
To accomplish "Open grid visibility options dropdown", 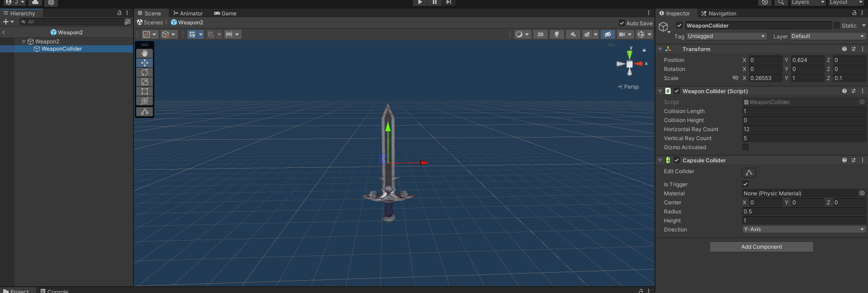I will (201, 34).
